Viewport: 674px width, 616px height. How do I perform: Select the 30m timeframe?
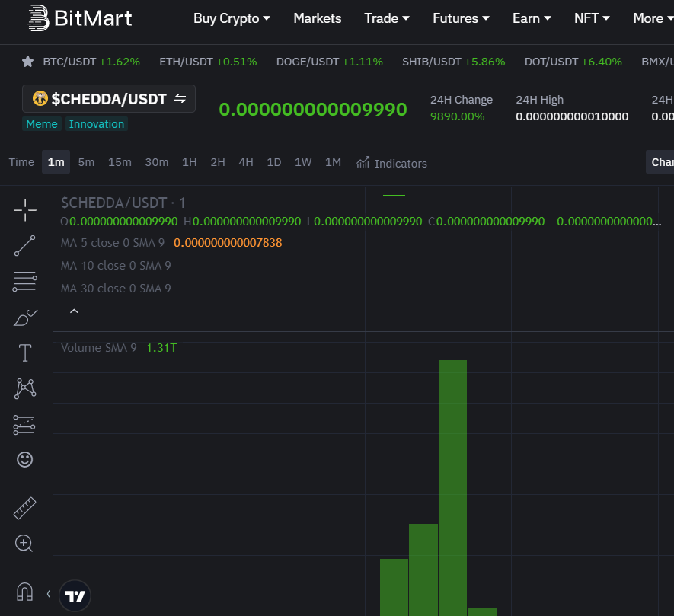coord(156,162)
